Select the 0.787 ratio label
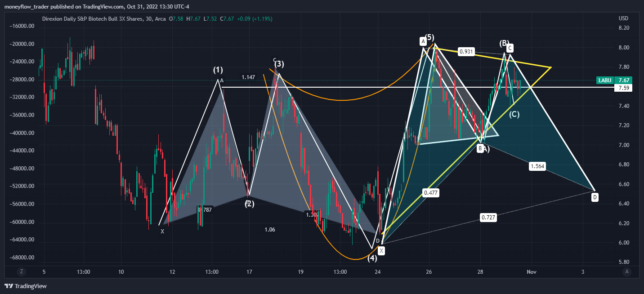The width and height of the screenshot is (644, 294). click(x=205, y=209)
